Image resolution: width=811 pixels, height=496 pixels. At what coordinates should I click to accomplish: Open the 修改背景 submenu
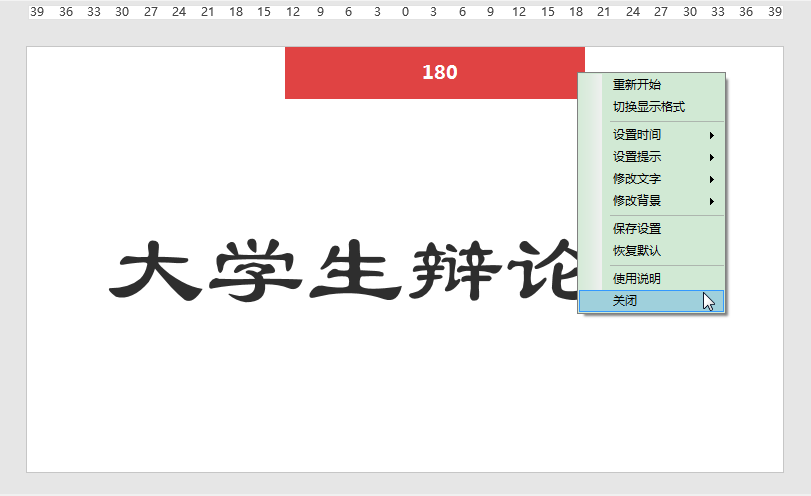[651, 201]
